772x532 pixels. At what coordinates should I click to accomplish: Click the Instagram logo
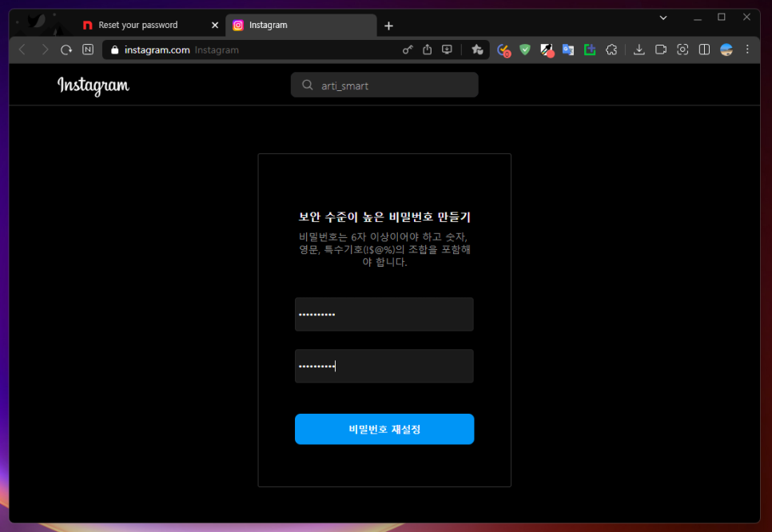(x=93, y=85)
